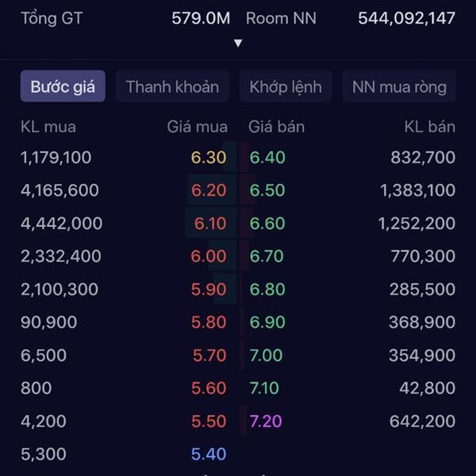Select the KL mua column header
The image size is (476, 476).
[x=48, y=127]
